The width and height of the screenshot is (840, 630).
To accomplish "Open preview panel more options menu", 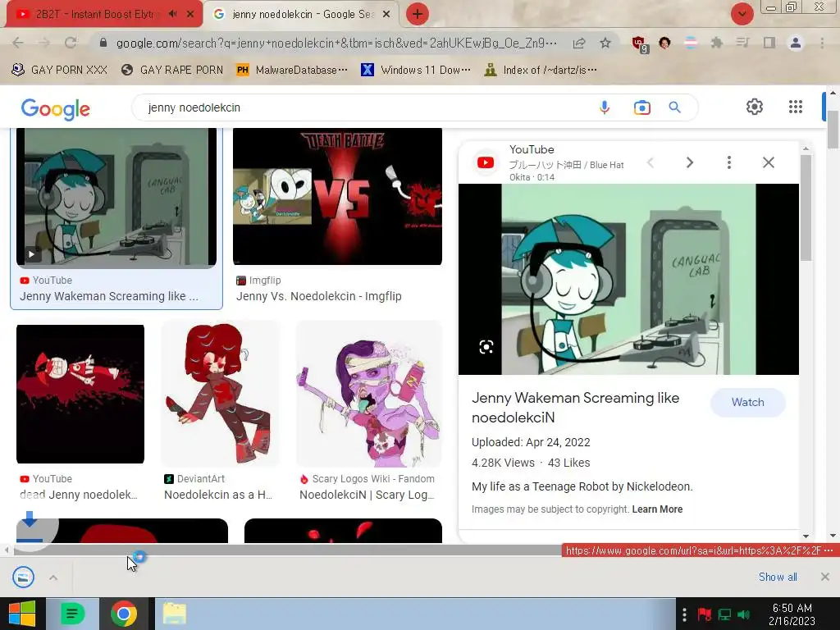I will coord(729,162).
